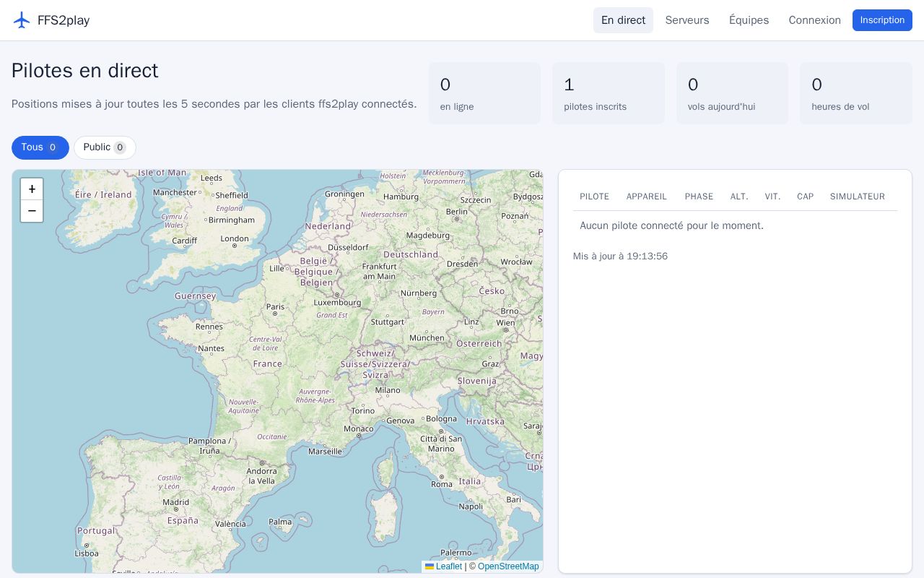Click the pilotes inscrits stat card
The height and width of the screenshot is (578, 924).
coord(609,93)
